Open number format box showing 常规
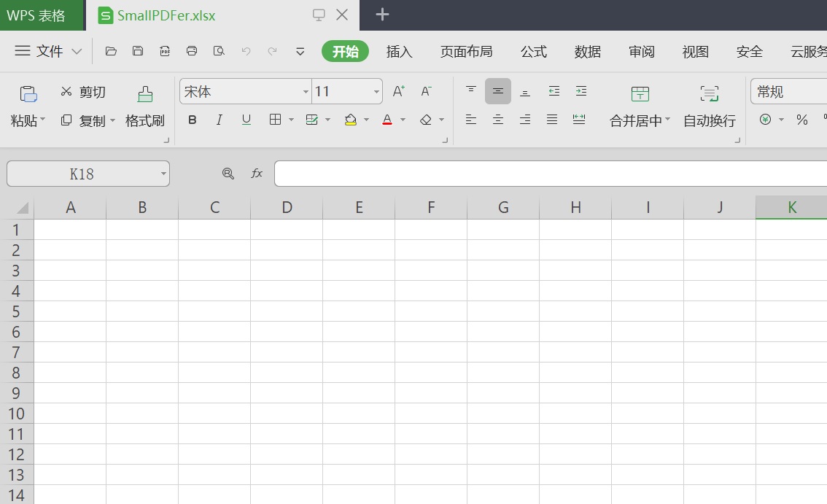The width and height of the screenshot is (827, 504). 789,91
